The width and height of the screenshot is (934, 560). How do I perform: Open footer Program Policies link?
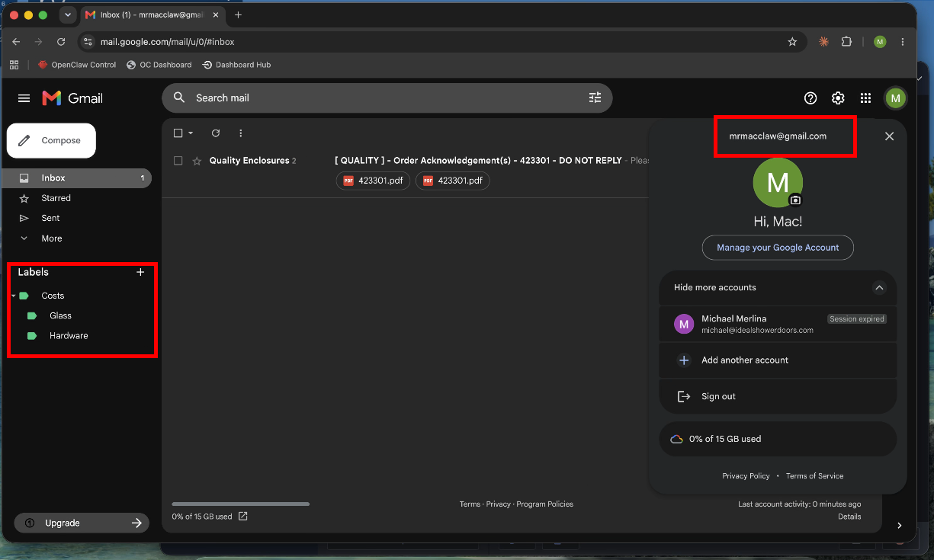pos(544,504)
